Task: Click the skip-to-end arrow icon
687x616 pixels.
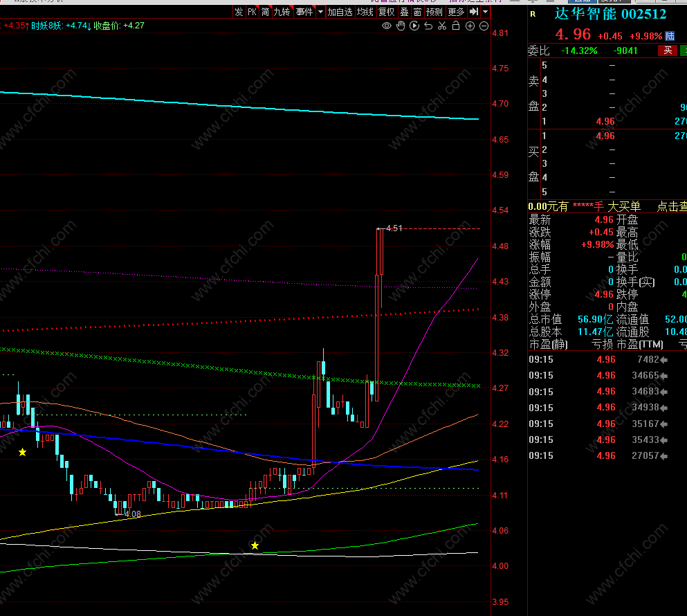Action: (x=474, y=12)
